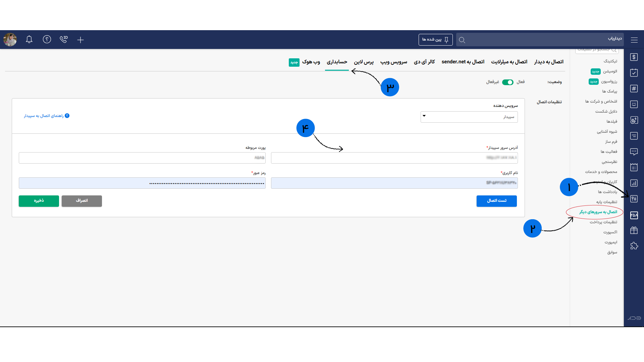The height and width of the screenshot is (362, 644).
Task: Click the تست اتصال test connection button
Action: pos(496,201)
